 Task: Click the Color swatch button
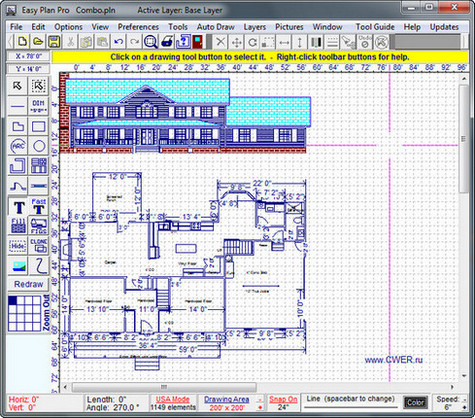pos(415,403)
